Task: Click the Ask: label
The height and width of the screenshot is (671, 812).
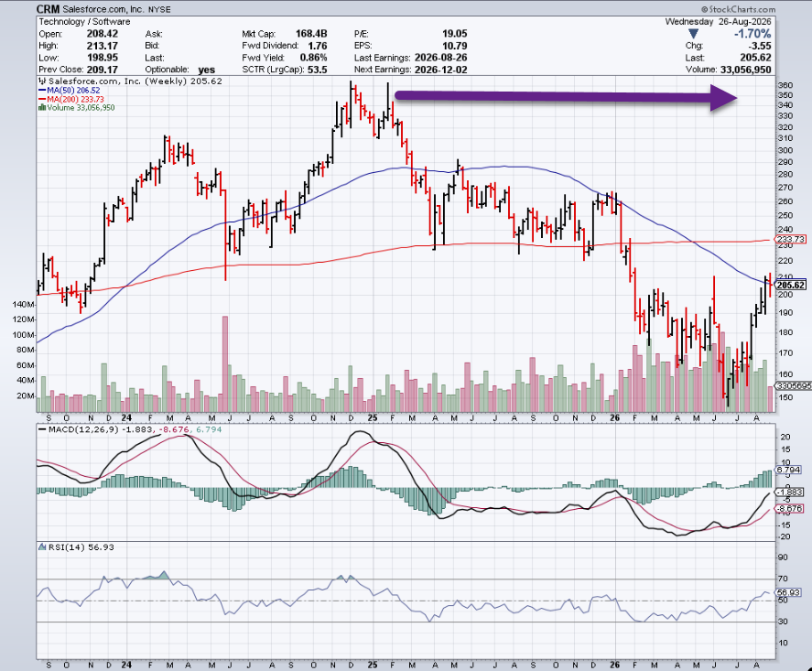Action: (154, 34)
